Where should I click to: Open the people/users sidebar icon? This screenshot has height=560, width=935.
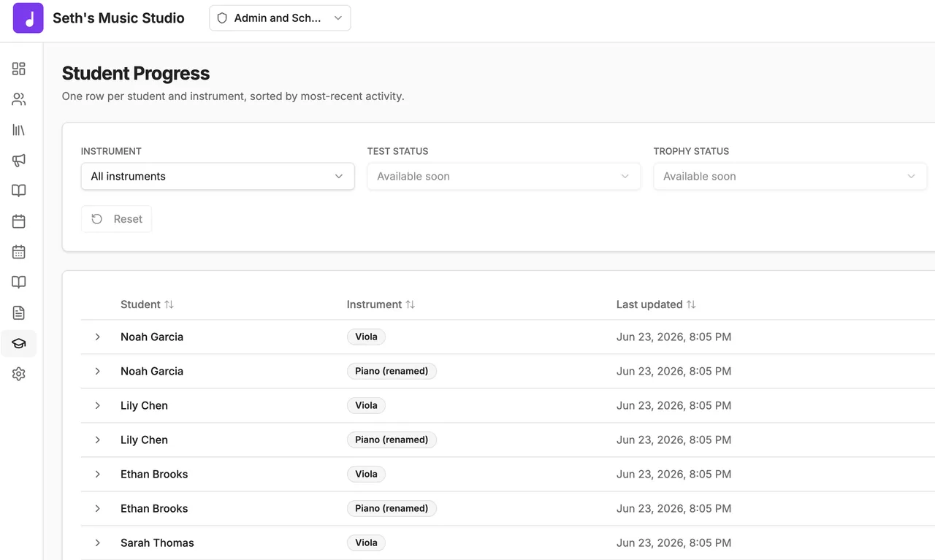pyautogui.click(x=19, y=99)
